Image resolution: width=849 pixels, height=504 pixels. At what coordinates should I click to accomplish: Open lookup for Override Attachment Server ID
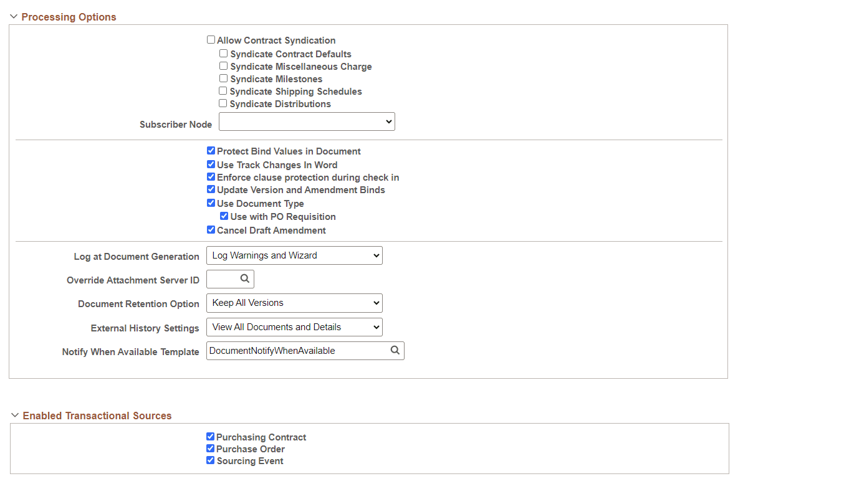pos(244,279)
